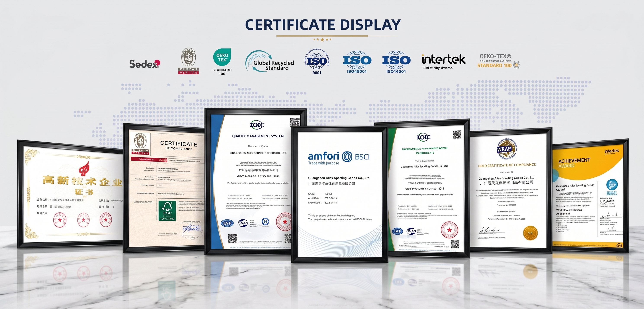Click the "QUALITY MANAGEMENT SYSTEM" title
Screen dimensions: 644x309
pos(258,136)
